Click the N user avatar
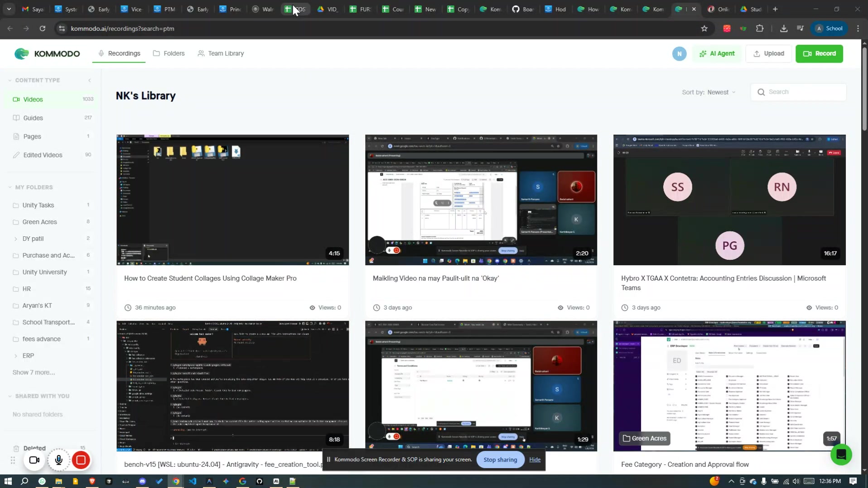The height and width of the screenshot is (488, 868). click(679, 53)
